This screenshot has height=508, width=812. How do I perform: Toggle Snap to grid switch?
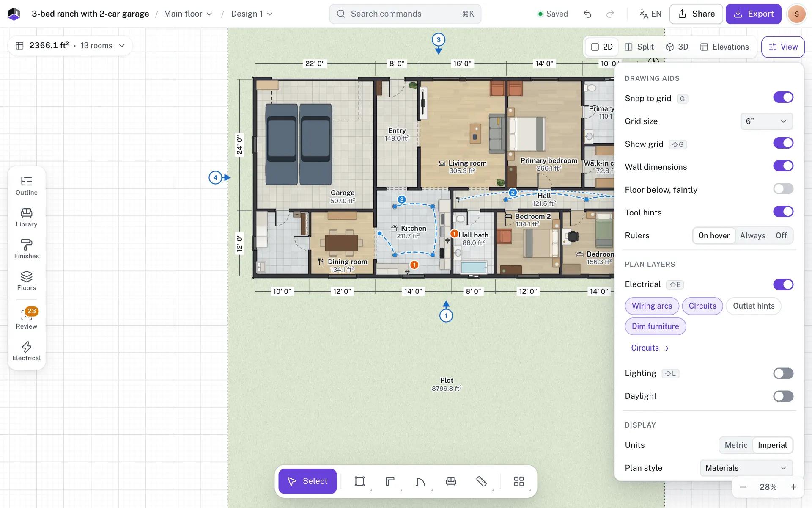pos(783,97)
